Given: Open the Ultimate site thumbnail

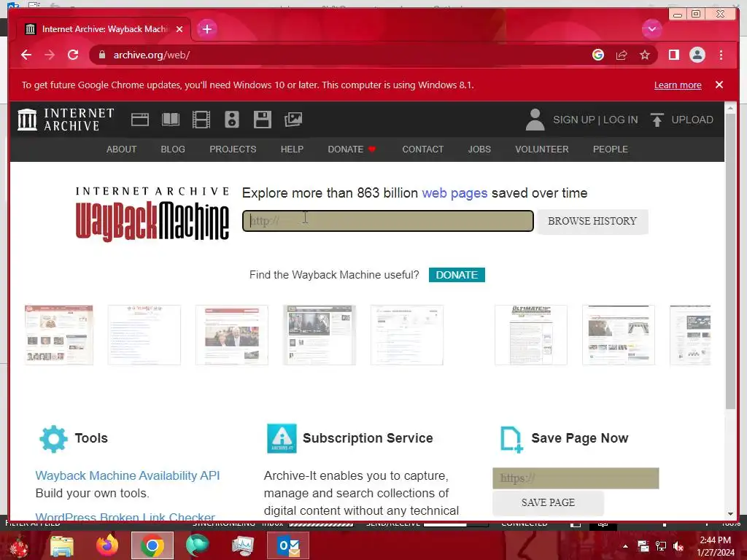Looking at the screenshot, I should [x=531, y=335].
